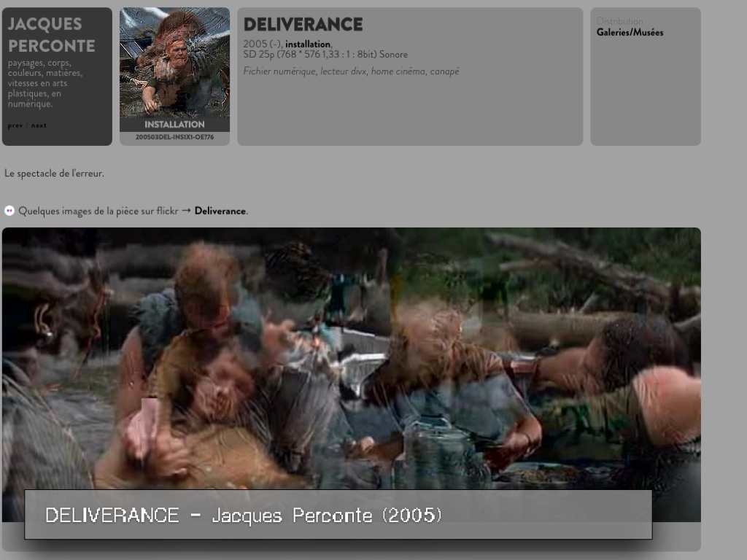The height and width of the screenshot is (560, 747).
Task: Select the Fichier numérique equipment line
Action: 351,71
